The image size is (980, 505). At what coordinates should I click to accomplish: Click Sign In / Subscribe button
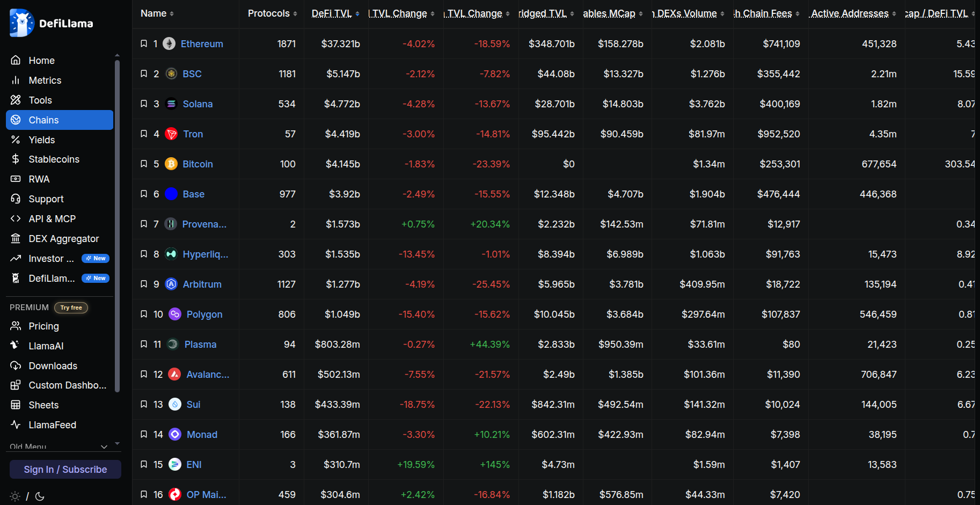(x=65, y=469)
